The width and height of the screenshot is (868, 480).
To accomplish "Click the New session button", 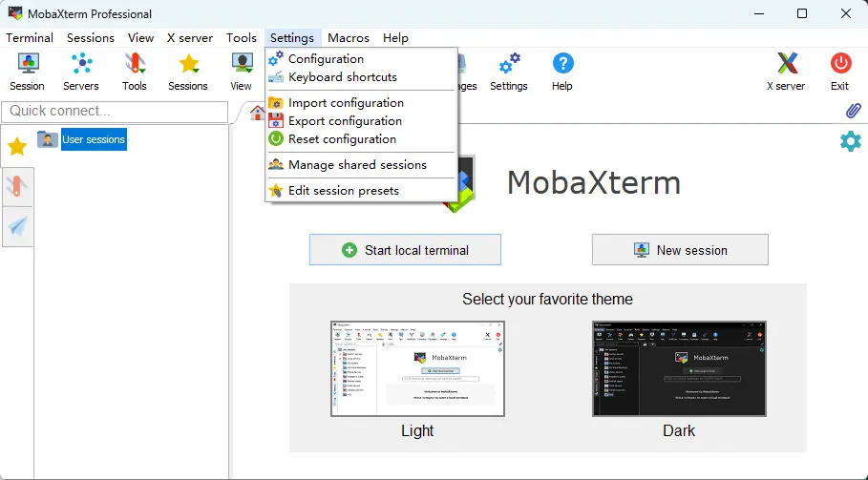I will click(680, 250).
